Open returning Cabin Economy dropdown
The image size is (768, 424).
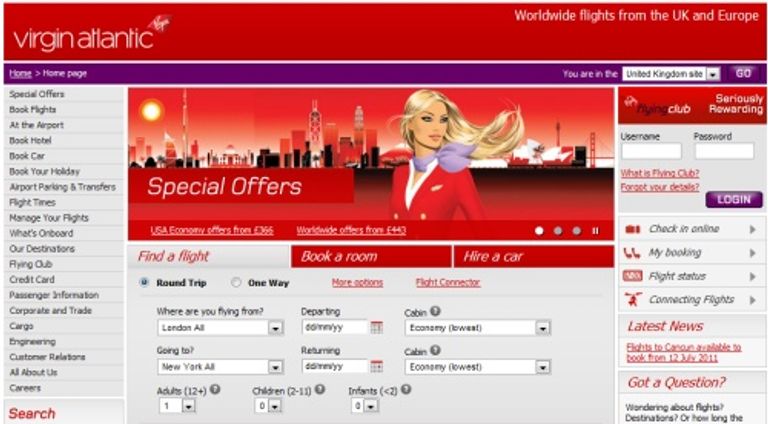pos(478,367)
